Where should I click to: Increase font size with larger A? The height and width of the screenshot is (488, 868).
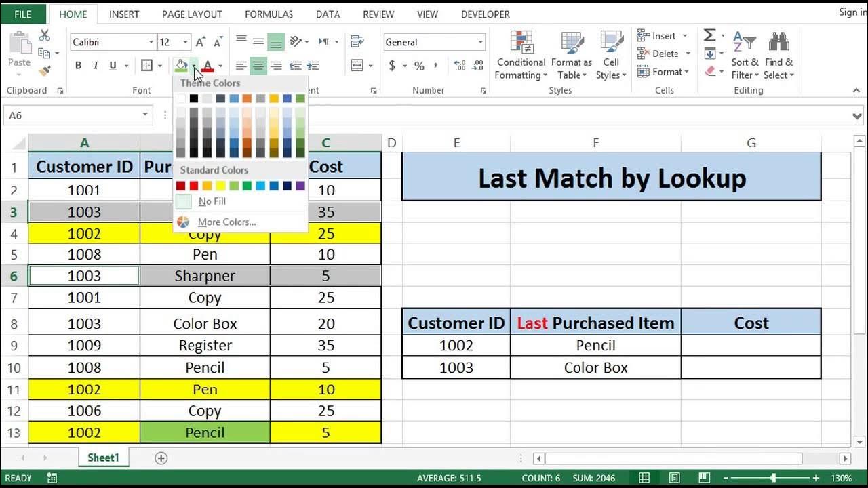[201, 42]
